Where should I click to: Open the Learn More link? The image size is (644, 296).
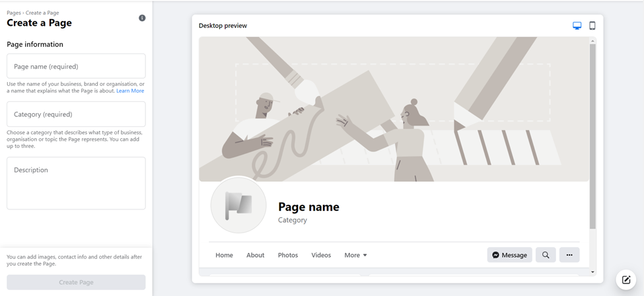tap(130, 91)
